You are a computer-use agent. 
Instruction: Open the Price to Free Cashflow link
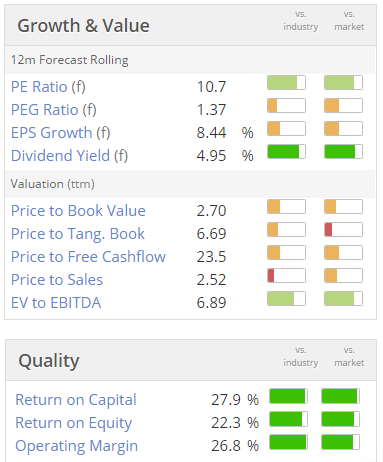88,257
